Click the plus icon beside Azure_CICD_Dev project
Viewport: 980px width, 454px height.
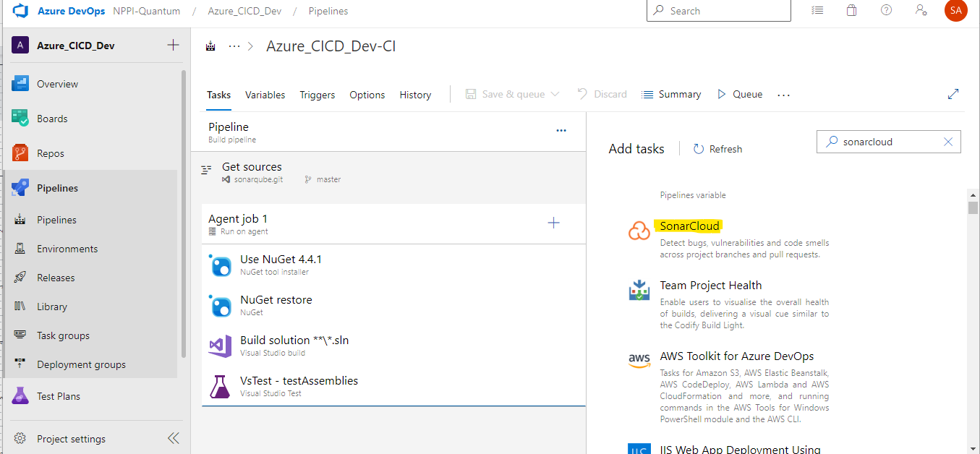pyautogui.click(x=173, y=46)
